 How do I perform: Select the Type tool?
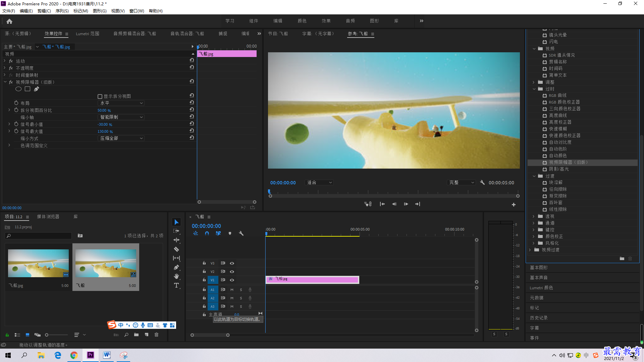pyautogui.click(x=176, y=285)
